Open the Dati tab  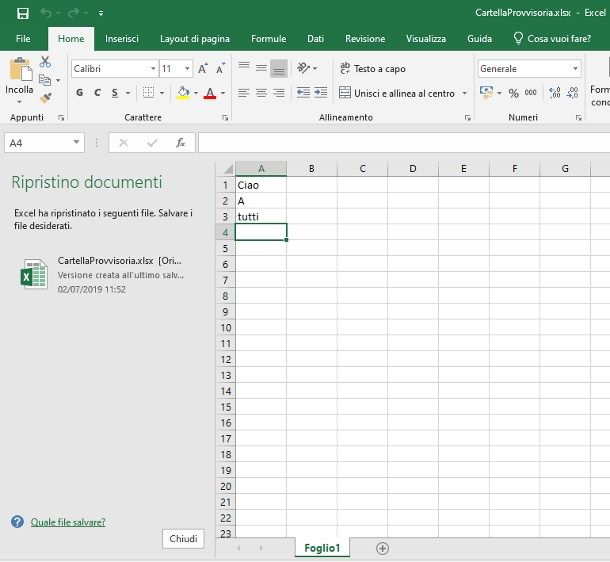pyautogui.click(x=315, y=39)
